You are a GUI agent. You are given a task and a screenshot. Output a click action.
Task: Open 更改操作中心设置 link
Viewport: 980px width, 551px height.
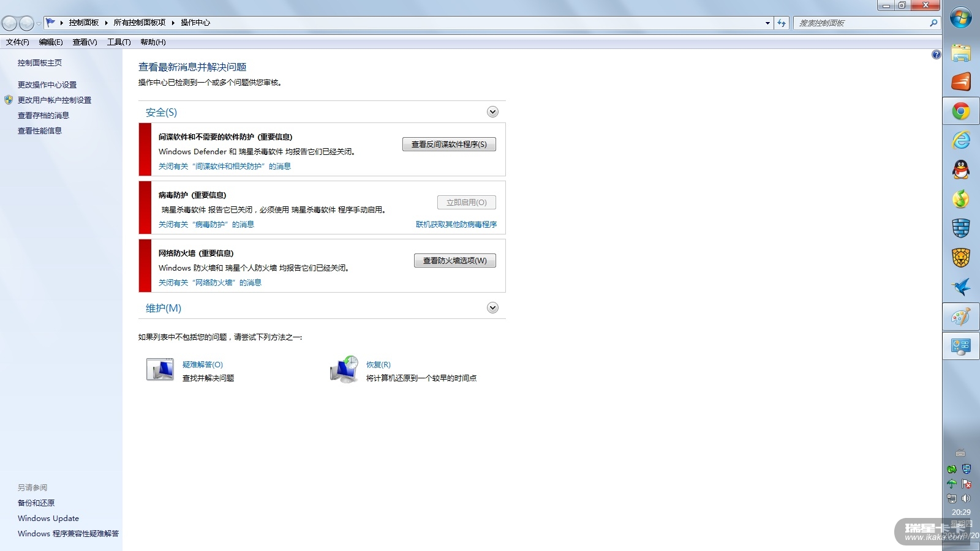[x=47, y=85]
